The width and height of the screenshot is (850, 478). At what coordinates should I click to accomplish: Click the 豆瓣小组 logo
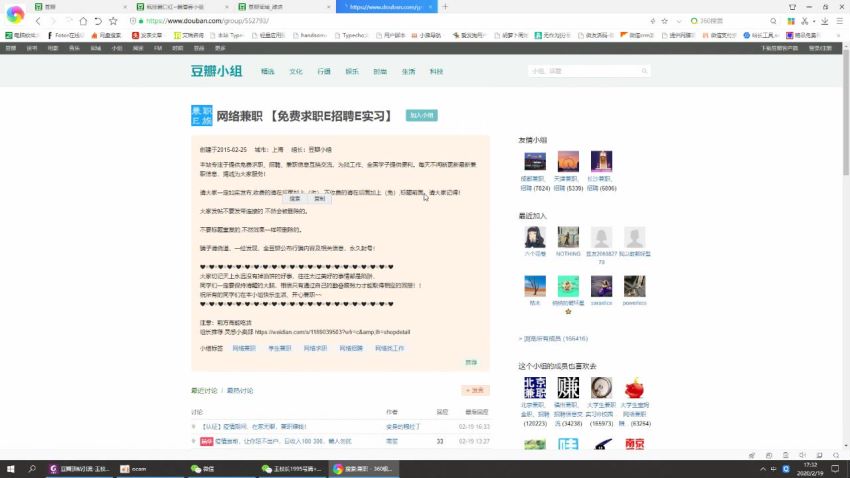(216, 71)
